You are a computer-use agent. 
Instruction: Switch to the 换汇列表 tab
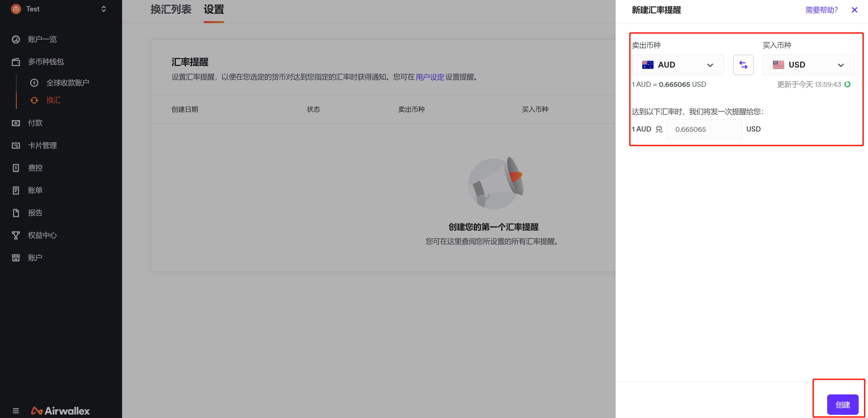point(171,10)
